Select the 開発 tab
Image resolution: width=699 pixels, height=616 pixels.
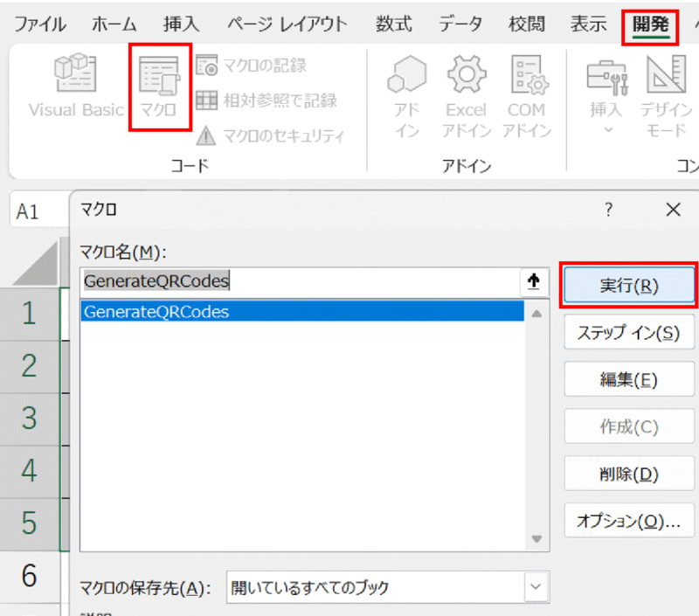click(650, 25)
